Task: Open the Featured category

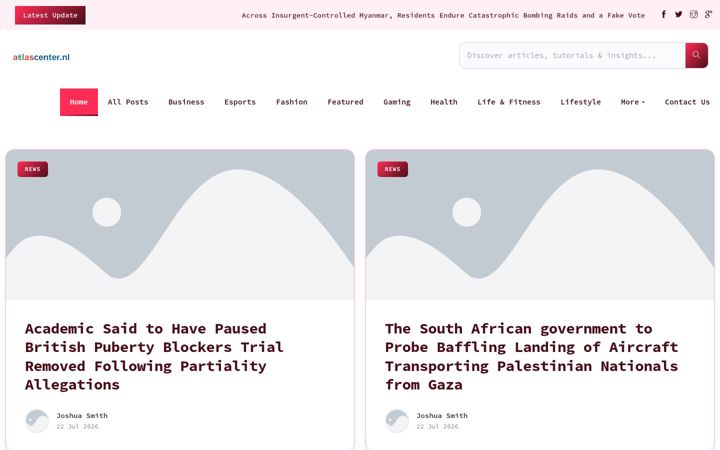Action: (345, 102)
